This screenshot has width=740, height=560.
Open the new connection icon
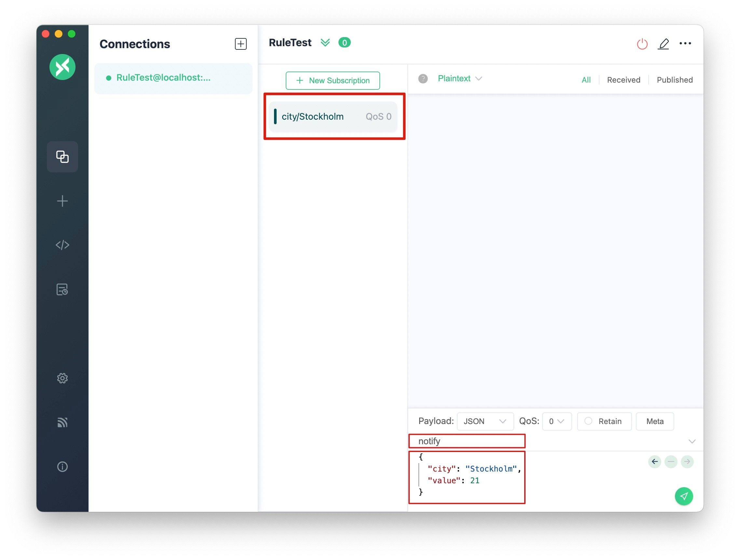(240, 44)
